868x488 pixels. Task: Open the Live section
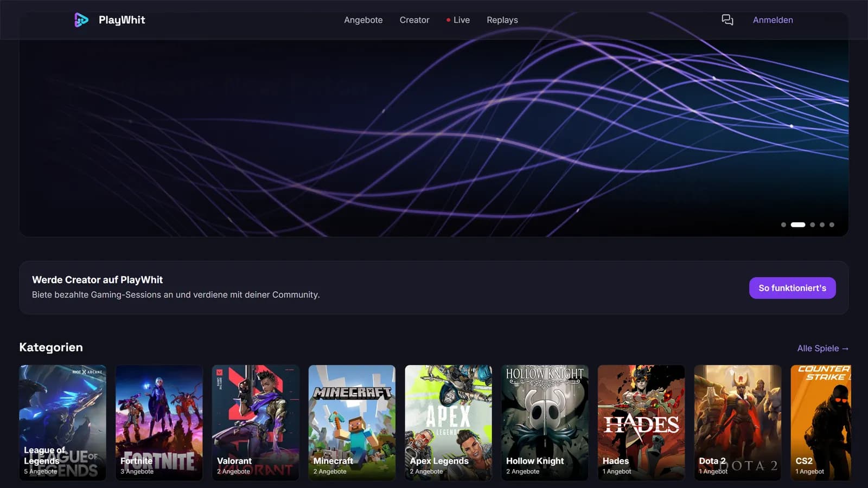click(458, 20)
